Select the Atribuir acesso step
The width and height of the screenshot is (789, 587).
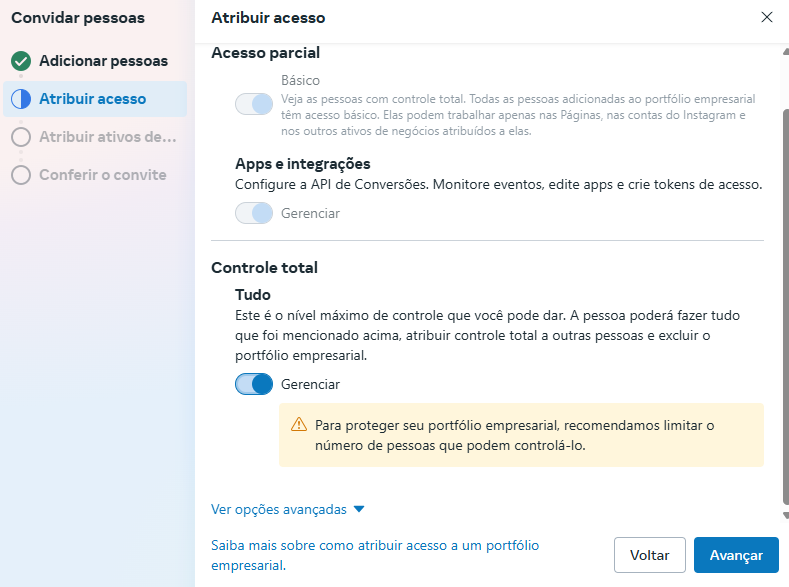95,99
